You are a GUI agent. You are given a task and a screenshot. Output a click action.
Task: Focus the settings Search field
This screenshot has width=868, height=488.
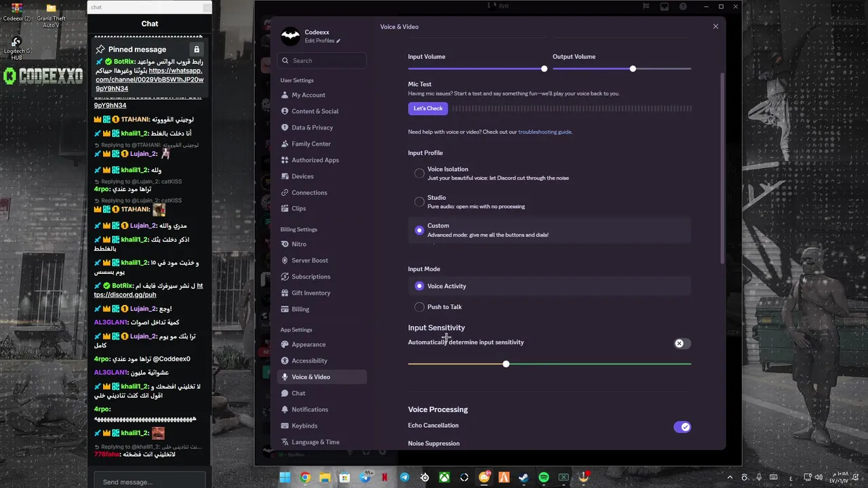[x=322, y=60]
